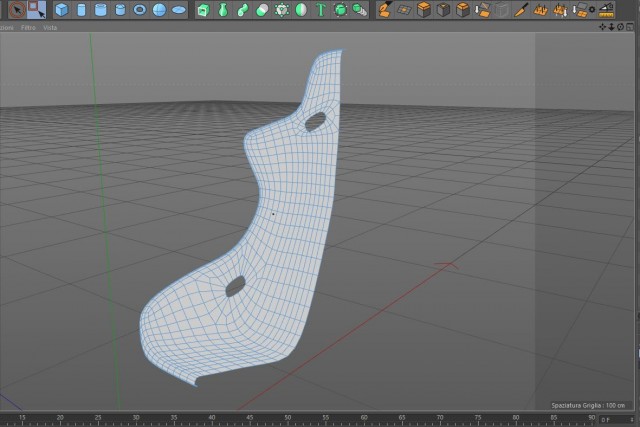Create a Sweep generator object
Viewport: 640px width, 427px height.
tap(242, 10)
